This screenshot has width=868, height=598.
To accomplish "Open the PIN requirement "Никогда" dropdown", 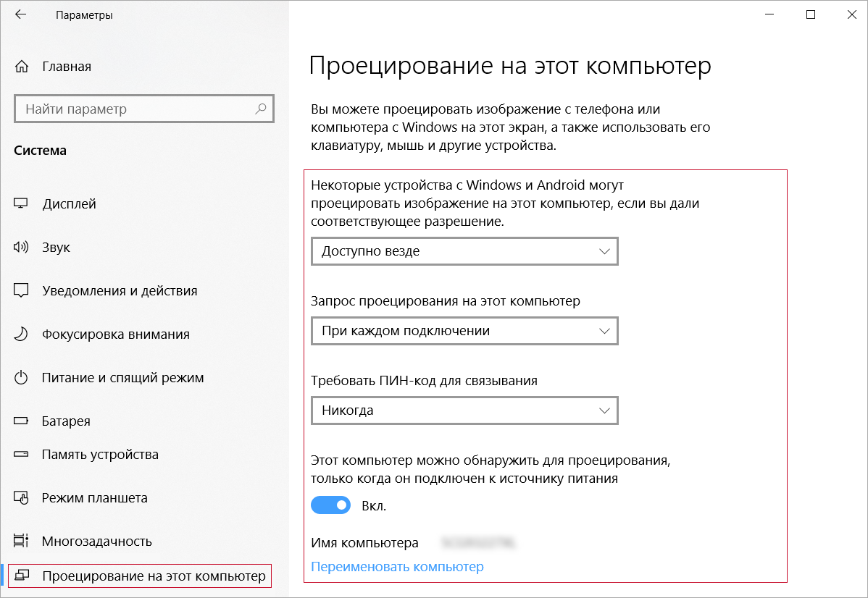I will [464, 410].
